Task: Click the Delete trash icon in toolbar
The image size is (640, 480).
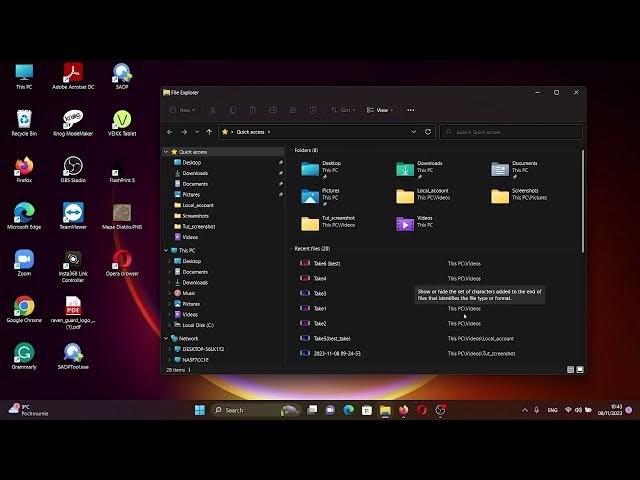Action: click(313, 110)
